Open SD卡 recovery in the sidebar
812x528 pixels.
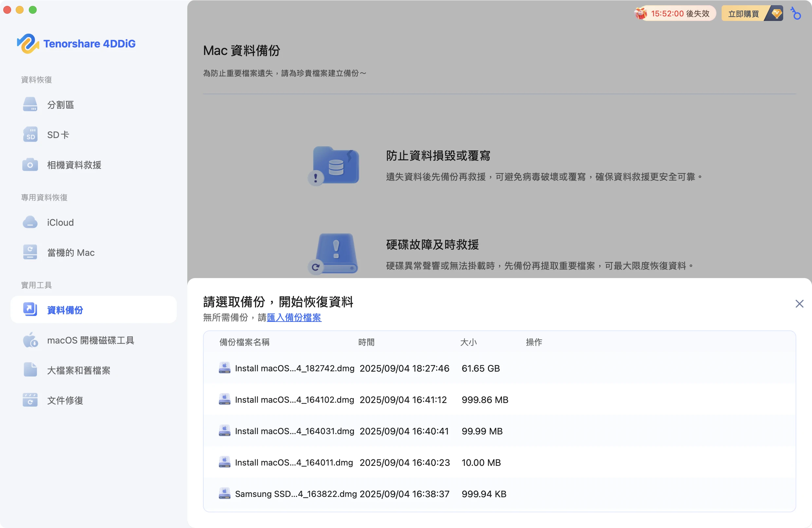click(94, 135)
